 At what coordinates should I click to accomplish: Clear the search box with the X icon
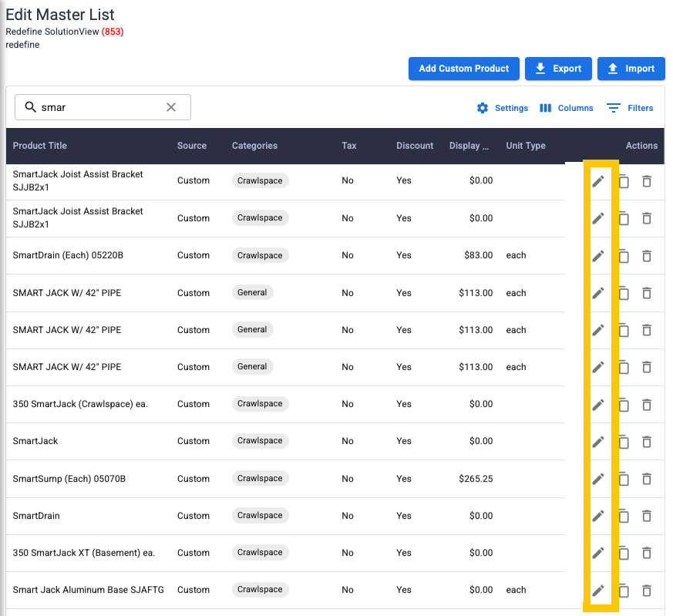171,107
